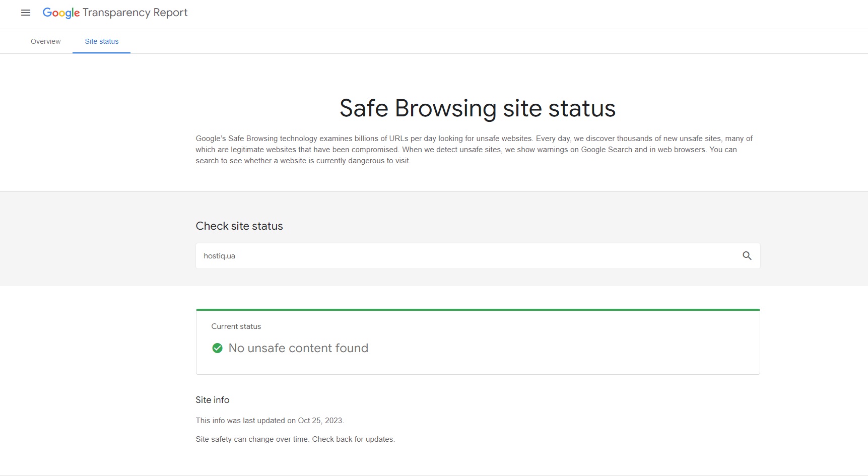Click the Safe Browsing description paragraph
The image size is (868, 476).
coord(474,150)
